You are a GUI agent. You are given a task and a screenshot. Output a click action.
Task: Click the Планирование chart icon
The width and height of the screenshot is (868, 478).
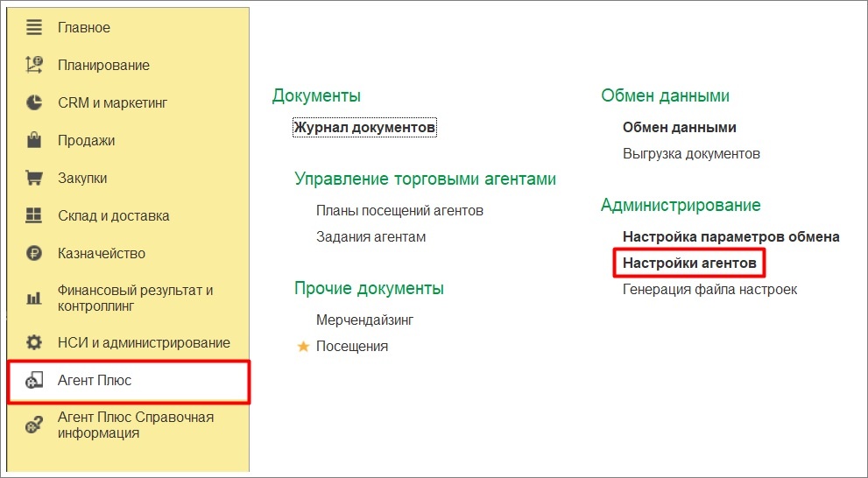tap(34, 66)
